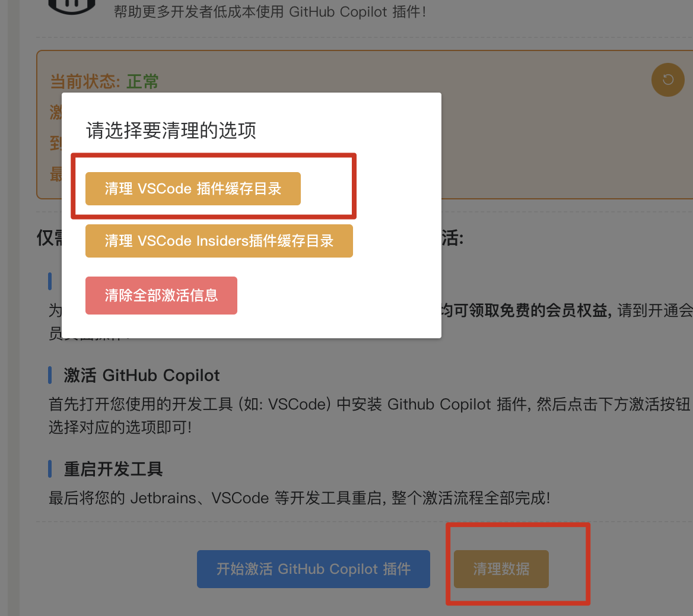Choose 清理 VSCode Insiders插件缓存目录 option
Image resolution: width=693 pixels, height=616 pixels.
(x=219, y=240)
